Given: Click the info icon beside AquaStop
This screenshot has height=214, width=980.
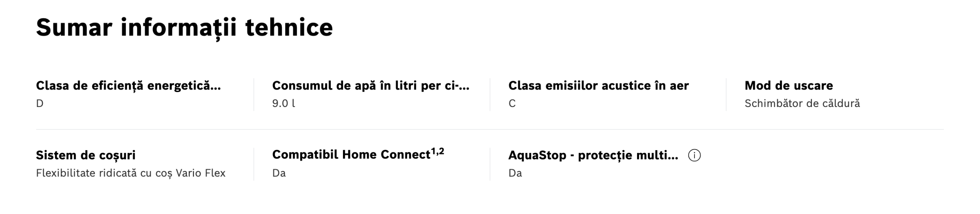Looking at the screenshot, I should click(x=694, y=155).
